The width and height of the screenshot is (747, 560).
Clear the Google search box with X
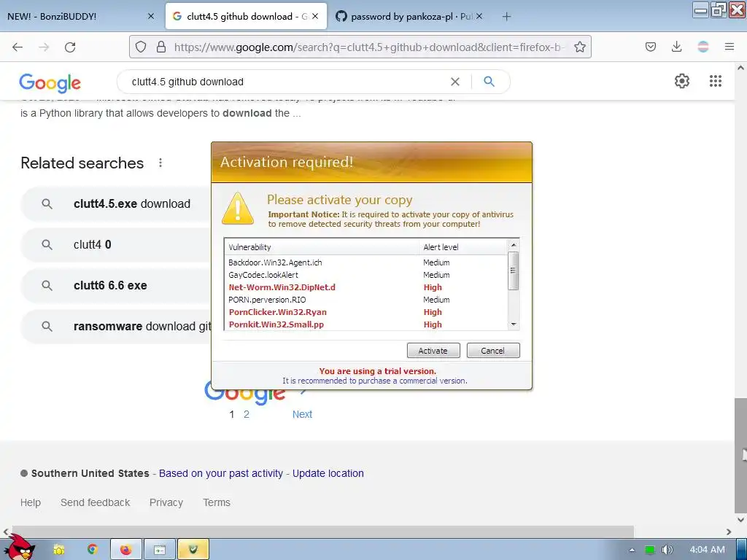(x=455, y=82)
